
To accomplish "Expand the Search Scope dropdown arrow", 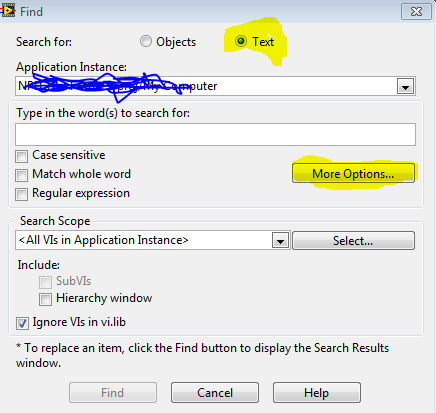I will tap(280, 240).
